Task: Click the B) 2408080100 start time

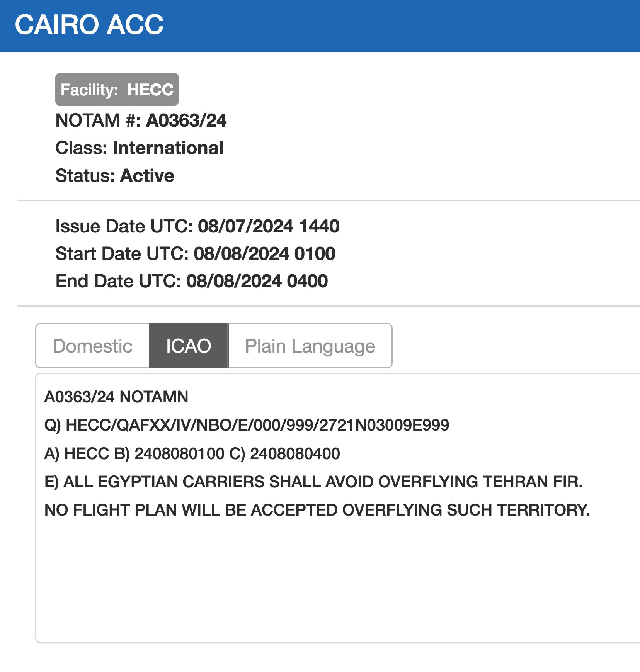Action: (169, 454)
